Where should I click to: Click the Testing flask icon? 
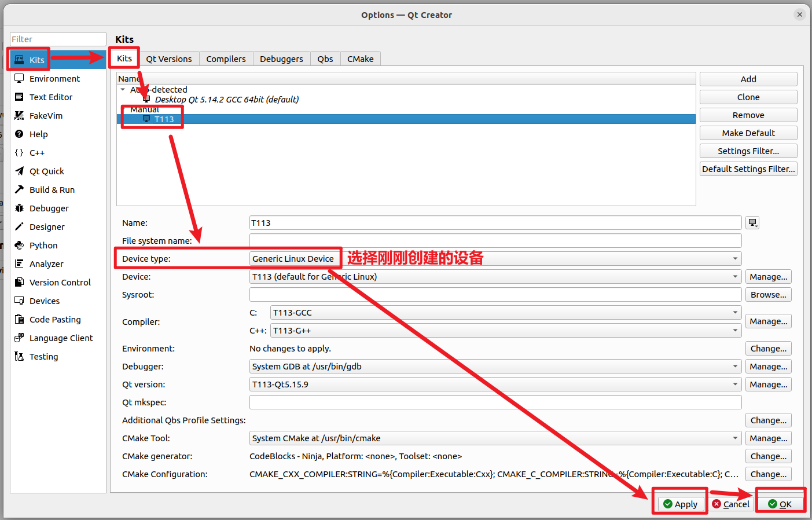pyautogui.click(x=19, y=356)
